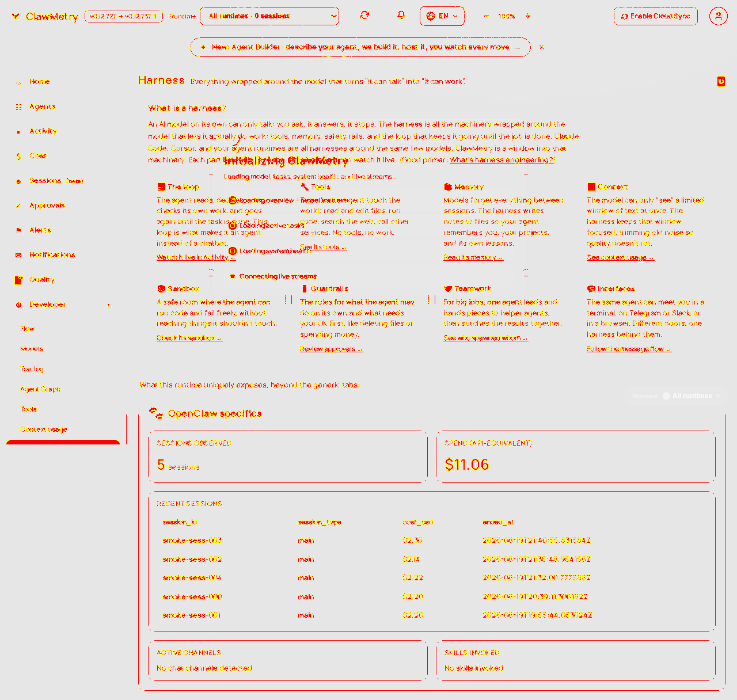This screenshot has width=737, height=700.
Task: Open the user account avatar icon
Action: [718, 16]
